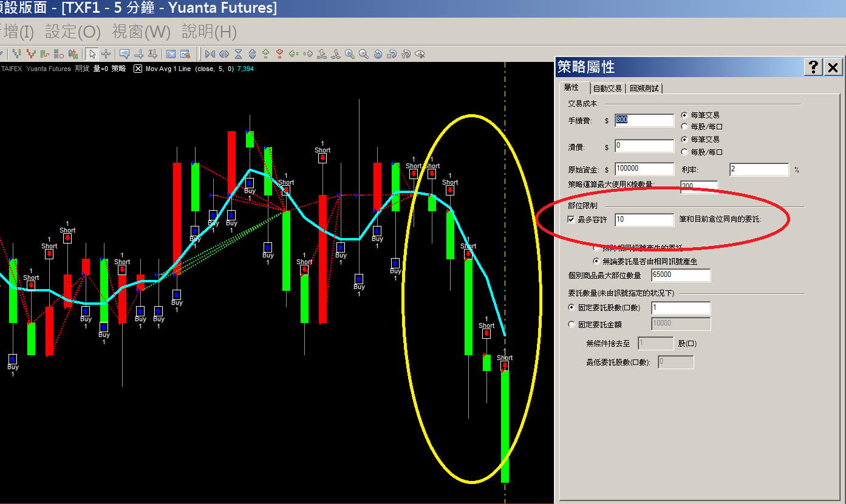
Task: Compress bar spacing with inward arrows icon
Action: tap(210, 53)
